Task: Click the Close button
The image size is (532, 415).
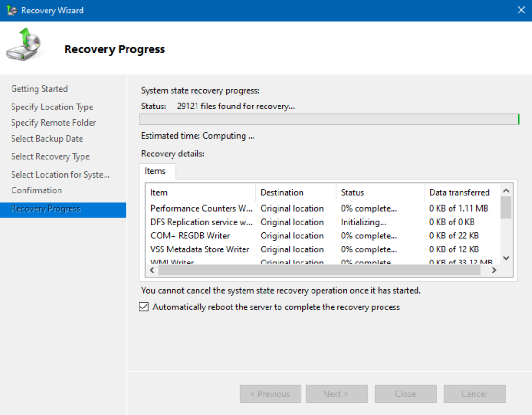Action: pyautogui.click(x=405, y=393)
